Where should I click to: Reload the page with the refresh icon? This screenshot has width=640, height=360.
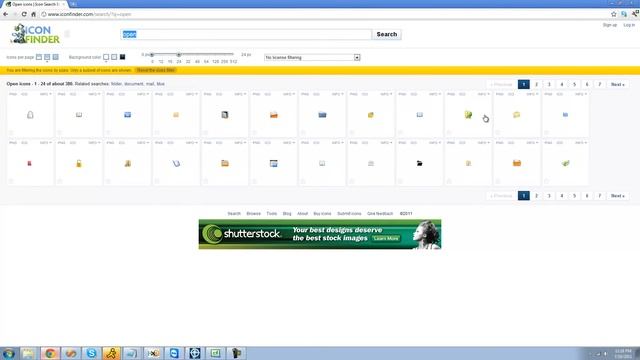coord(24,14)
